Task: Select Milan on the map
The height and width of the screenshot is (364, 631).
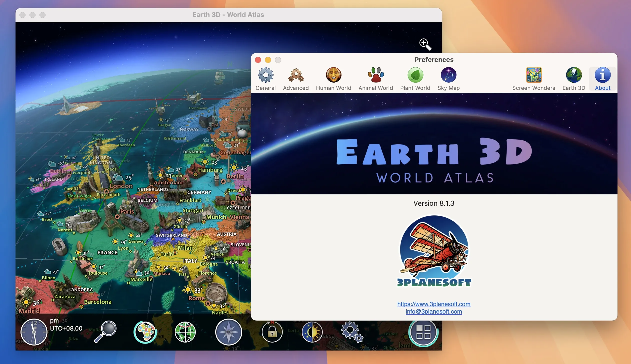Action: pos(185,248)
